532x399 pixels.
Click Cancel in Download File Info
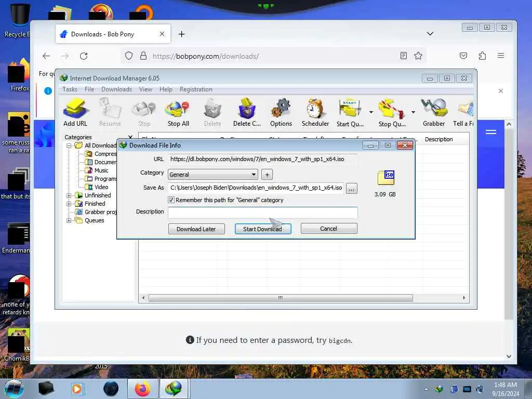tap(329, 229)
